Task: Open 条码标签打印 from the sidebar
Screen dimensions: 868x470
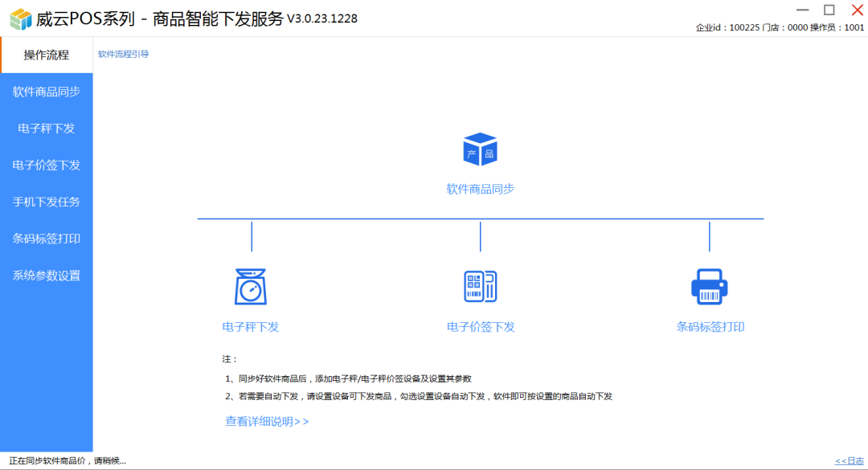Action: tap(47, 239)
